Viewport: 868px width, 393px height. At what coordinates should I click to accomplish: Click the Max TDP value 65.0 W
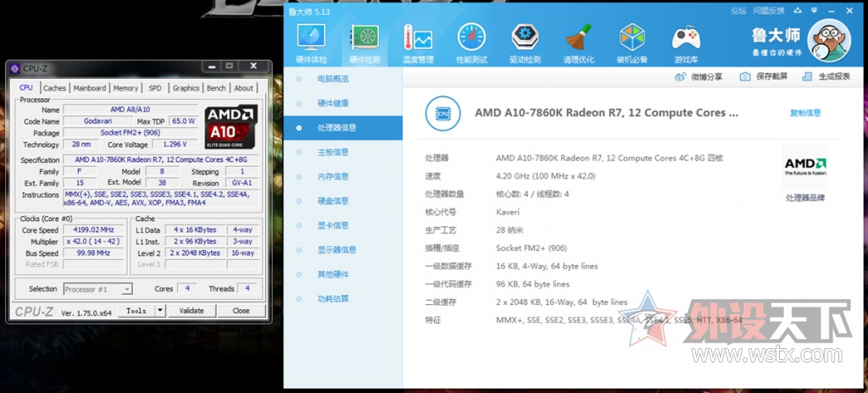183,121
